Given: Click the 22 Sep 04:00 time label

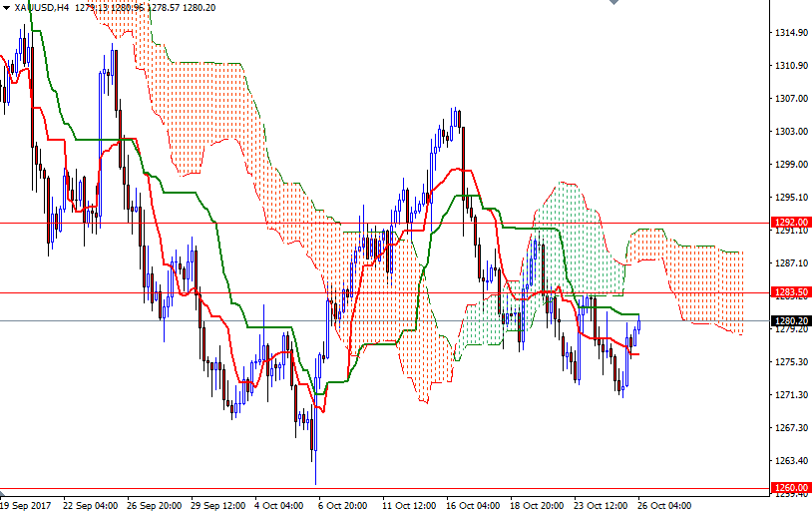Looking at the screenshot, I should (x=90, y=506).
